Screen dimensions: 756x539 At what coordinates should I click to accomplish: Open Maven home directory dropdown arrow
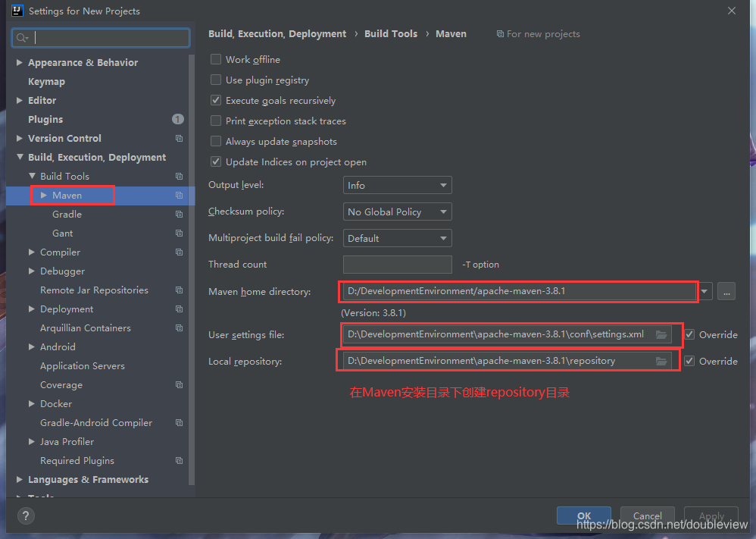tap(704, 291)
